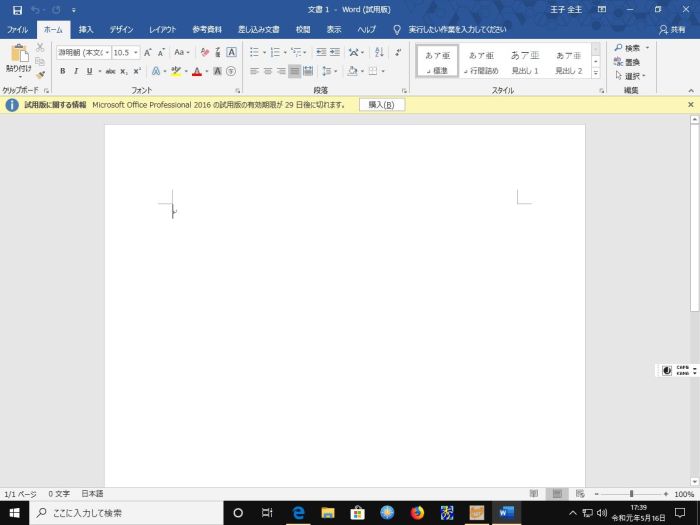Screen dimensions: 700x525
Task: Select the Format Painter brush icon
Action: [x=40, y=75]
